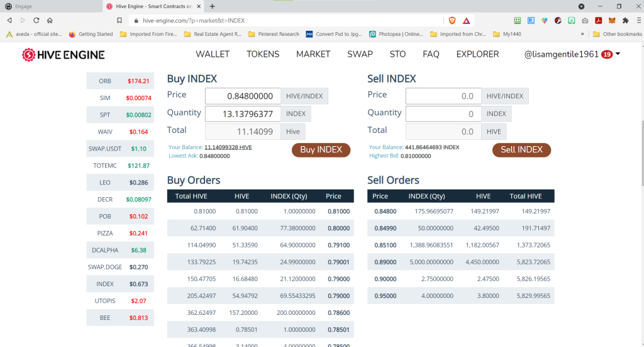The width and height of the screenshot is (644, 347).
Task: Select the SIM token in sidebar
Action: (x=120, y=98)
